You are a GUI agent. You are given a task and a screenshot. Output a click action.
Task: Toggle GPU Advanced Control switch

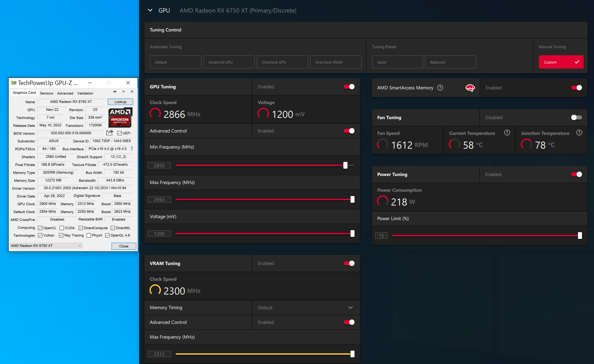(349, 131)
